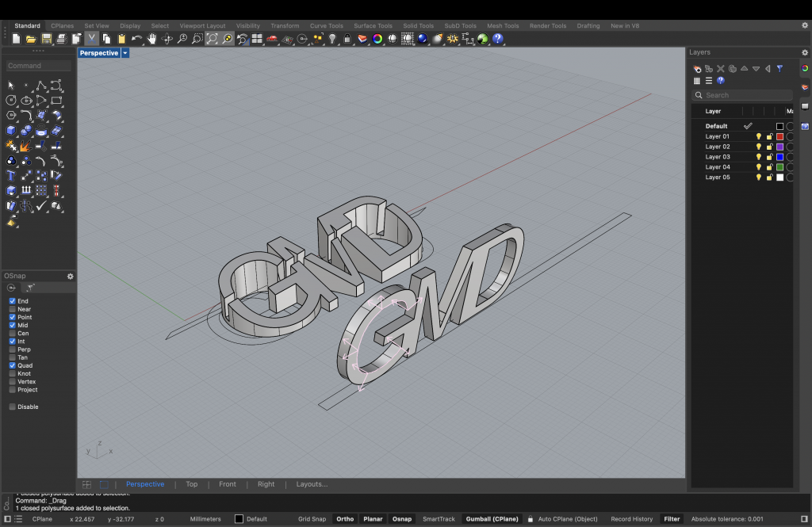812x527 pixels.
Task: Toggle Ortho in the status bar
Action: pos(345,519)
